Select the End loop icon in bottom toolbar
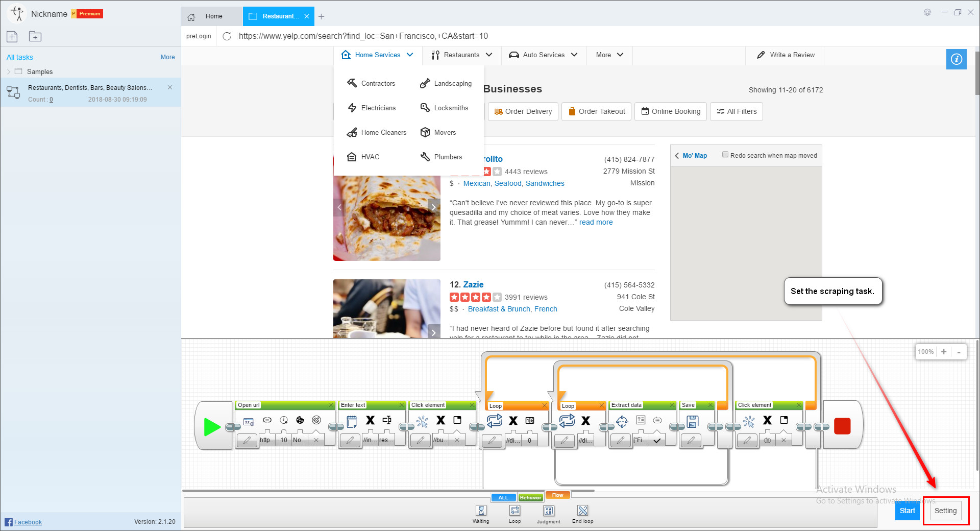This screenshot has height=531, width=980. (582, 511)
